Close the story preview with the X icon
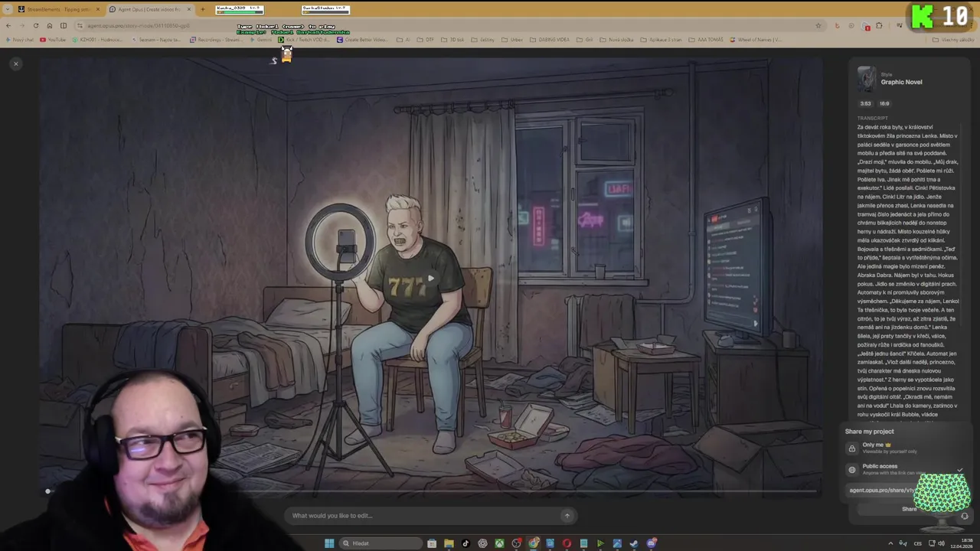Image resolution: width=980 pixels, height=551 pixels. tap(15, 64)
